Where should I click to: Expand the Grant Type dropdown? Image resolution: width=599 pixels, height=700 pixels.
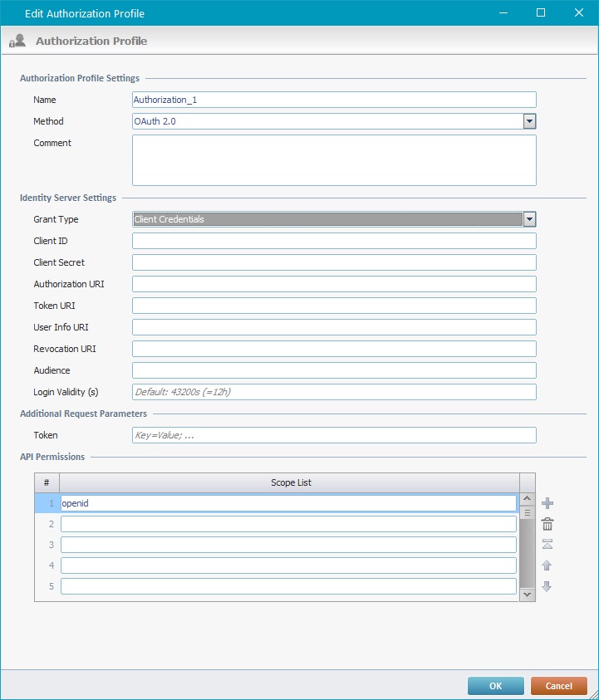point(529,219)
